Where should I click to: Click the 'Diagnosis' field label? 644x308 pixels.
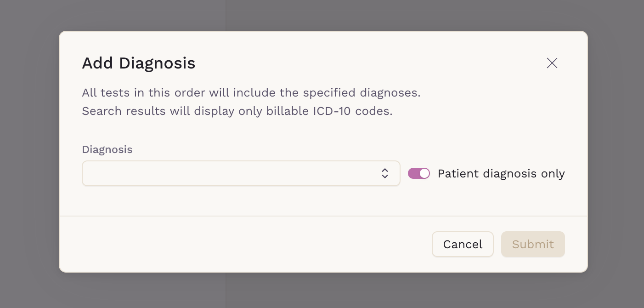coord(107,149)
